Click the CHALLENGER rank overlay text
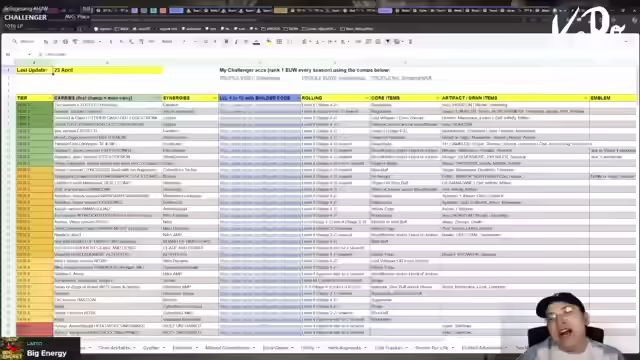This screenshot has height=360, width=640. click(x=26, y=18)
